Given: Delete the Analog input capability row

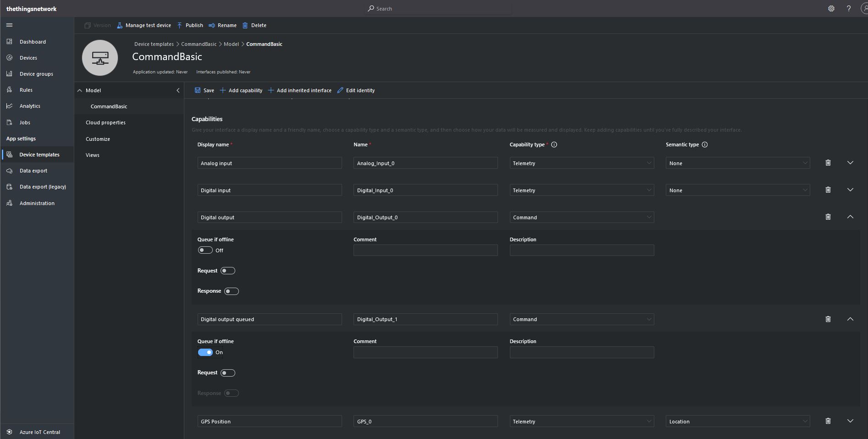Looking at the screenshot, I should pyautogui.click(x=828, y=163).
